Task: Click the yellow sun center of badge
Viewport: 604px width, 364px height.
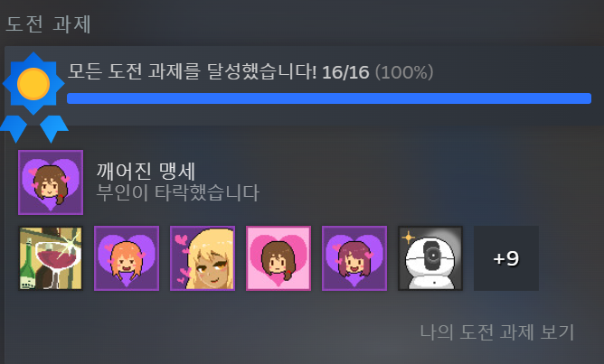Action: 33,84
